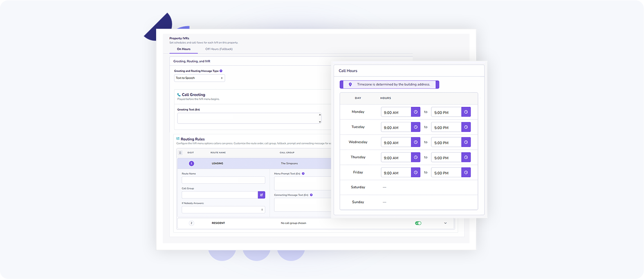Open the Wednesday end time clock picker
This screenshot has height=279, width=644.
[466, 142]
